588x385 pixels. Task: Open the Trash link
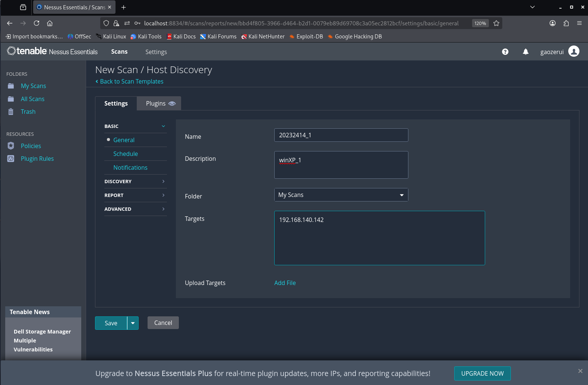[28, 112]
